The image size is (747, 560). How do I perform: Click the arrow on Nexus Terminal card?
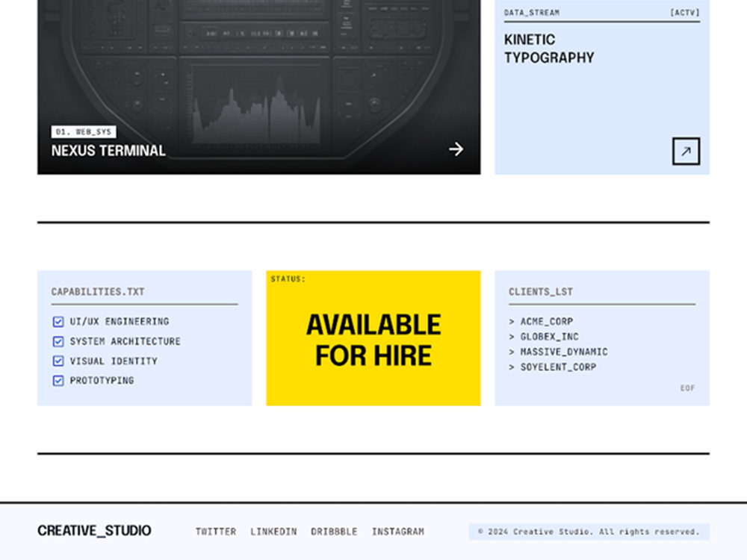(x=456, y=149)
